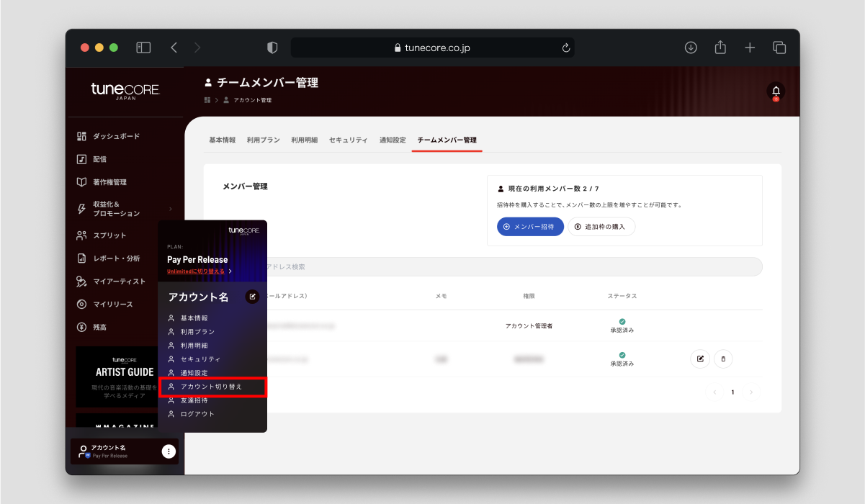Open 配信 in the sidebar
This screenshot has width=865, height=504.
[x=91, y=159]
